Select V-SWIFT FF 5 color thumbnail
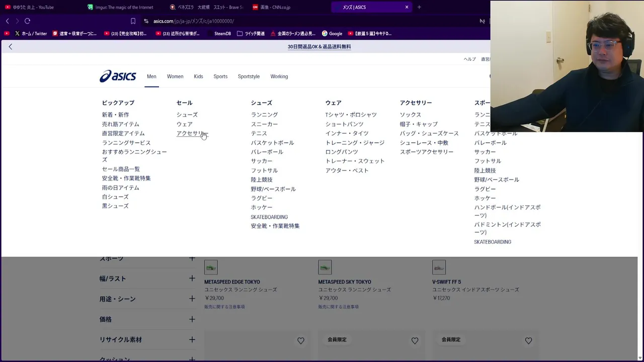This screenshot has height=362, width=644. point(439,267)
